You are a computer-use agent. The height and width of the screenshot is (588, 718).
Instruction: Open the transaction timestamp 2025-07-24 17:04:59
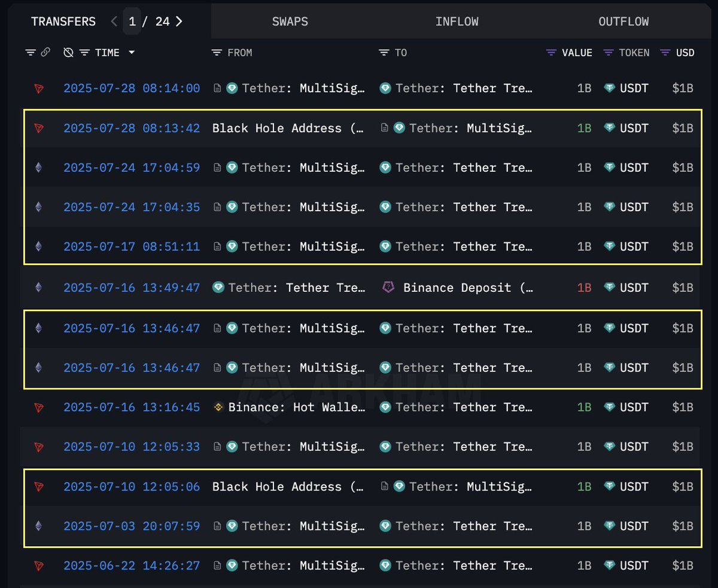coord(132,167)
